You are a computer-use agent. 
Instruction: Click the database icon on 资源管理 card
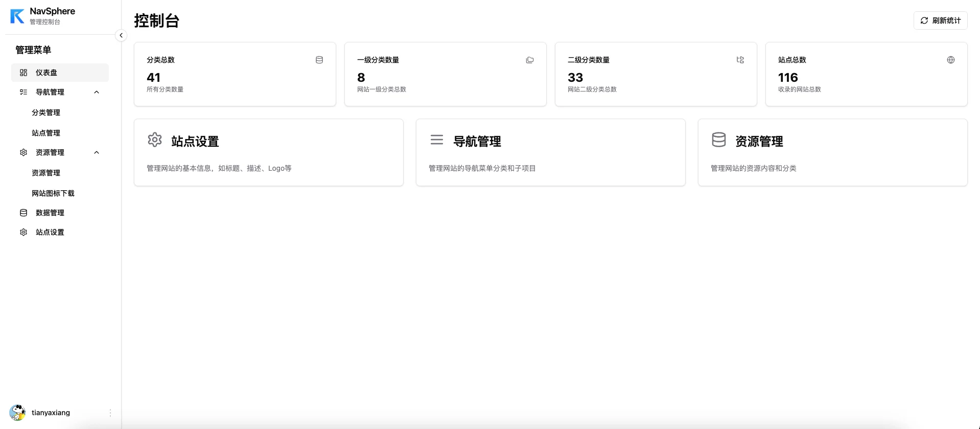[x=719, y=140]
